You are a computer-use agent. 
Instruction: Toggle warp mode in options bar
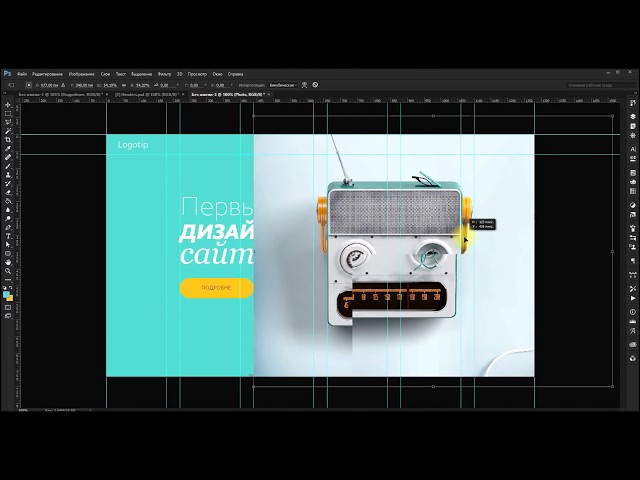pos(304,85)
